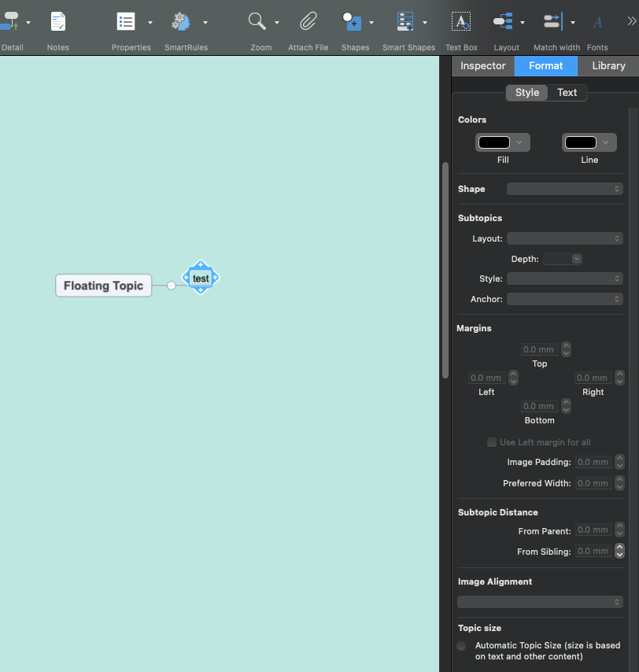Open the Notes tool
Viewport: 639px width, 672px height.
pos(57,22)
